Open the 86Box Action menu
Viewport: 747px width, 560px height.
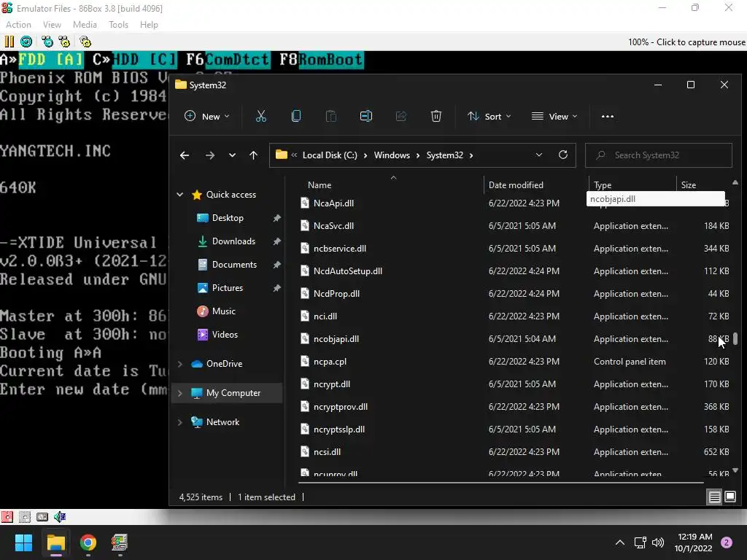point(18,25)
